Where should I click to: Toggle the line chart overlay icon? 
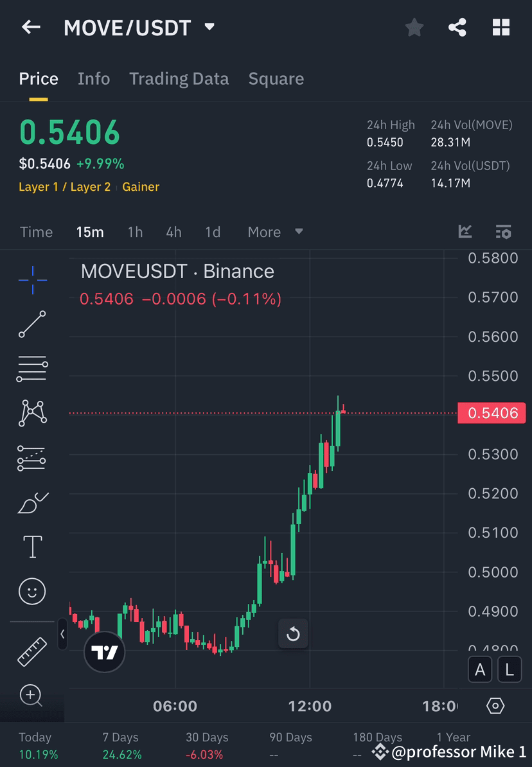point(465,232)
